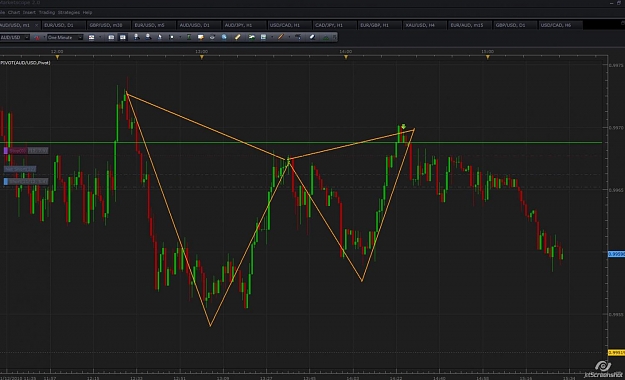Open the Insert menu

click(x=29, y=12)
